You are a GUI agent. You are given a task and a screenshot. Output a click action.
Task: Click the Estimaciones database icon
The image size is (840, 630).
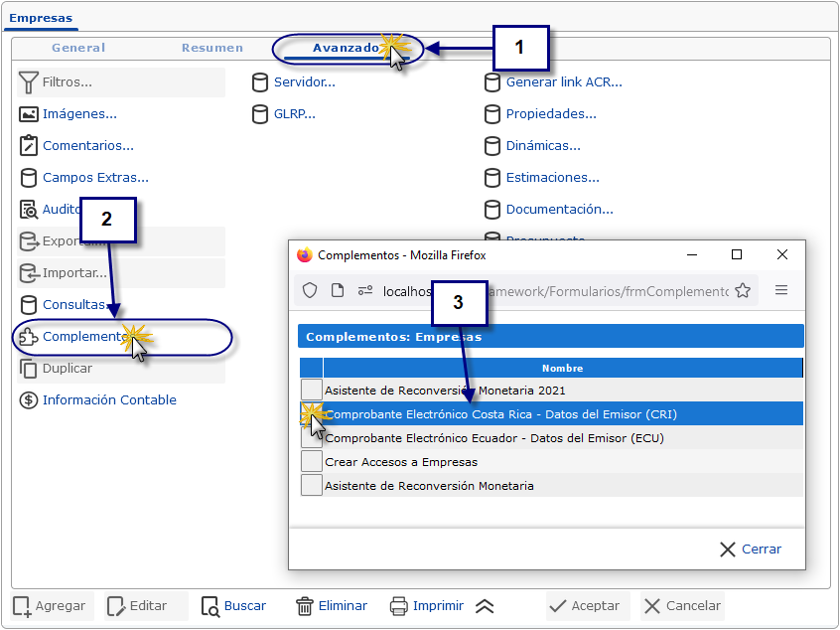coord(491,178)
